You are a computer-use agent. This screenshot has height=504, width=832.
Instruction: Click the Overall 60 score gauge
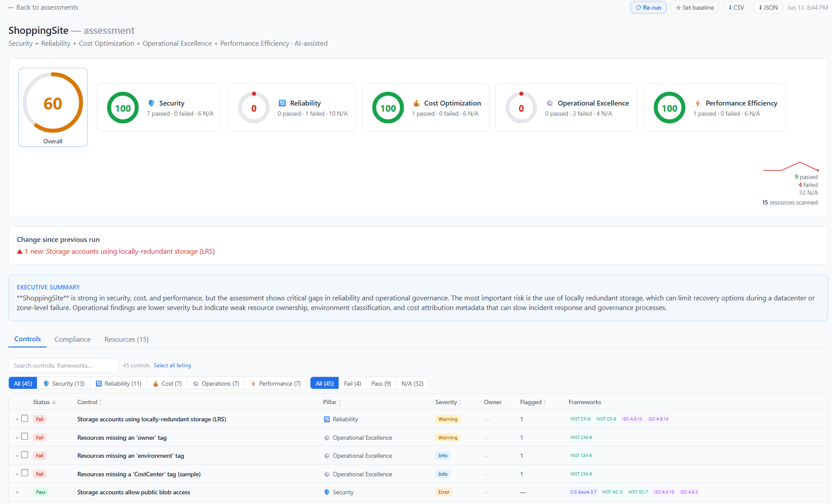coord(53,107)
